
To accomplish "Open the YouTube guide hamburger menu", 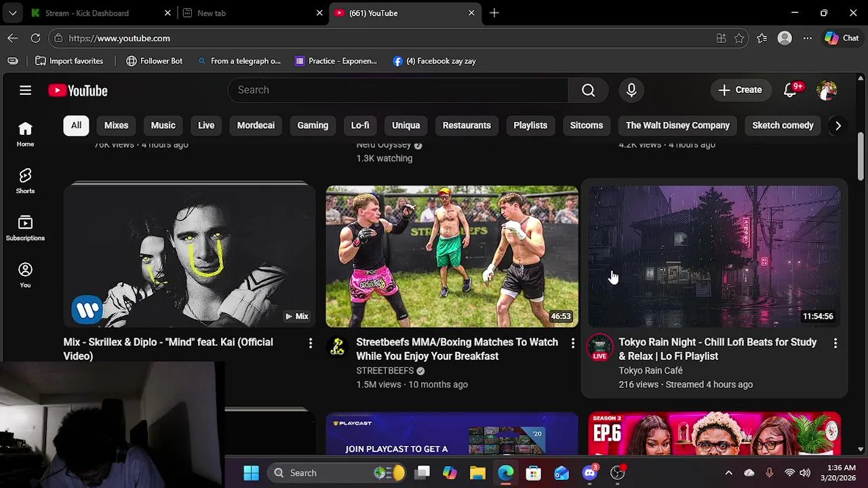I will coord(25,90).
